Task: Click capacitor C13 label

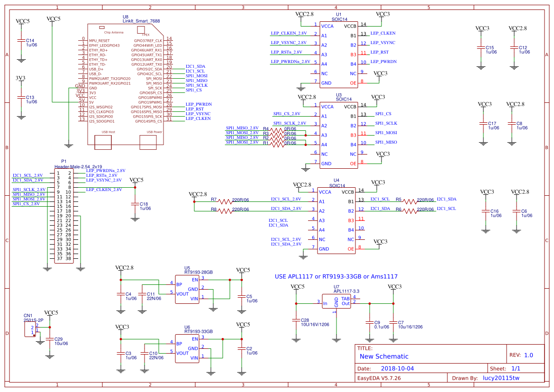Action: [31, 100]
